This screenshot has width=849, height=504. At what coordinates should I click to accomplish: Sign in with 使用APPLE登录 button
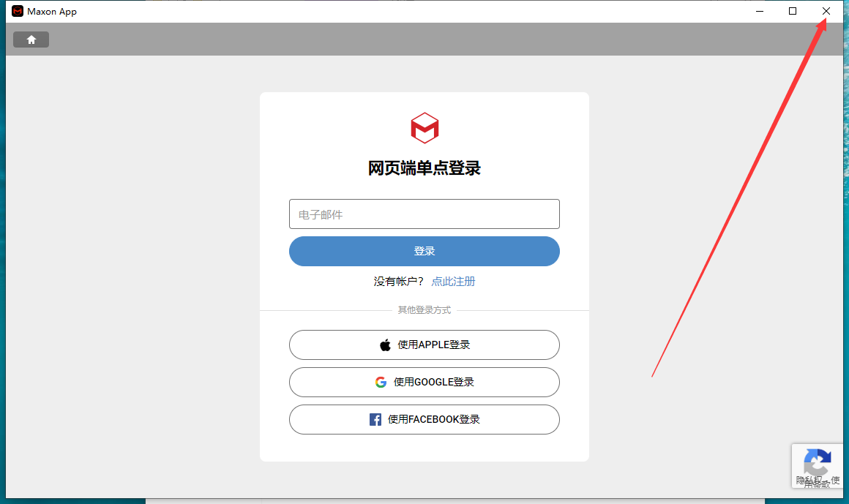click(424, 345)
